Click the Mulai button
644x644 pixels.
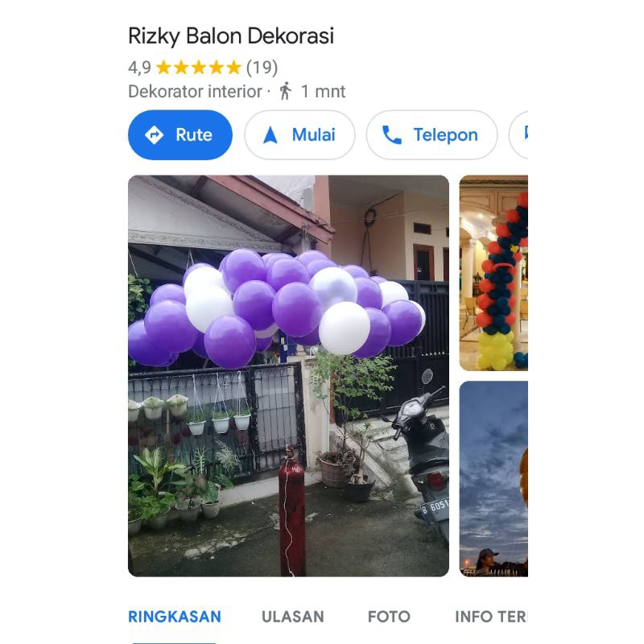click(299, 134)
